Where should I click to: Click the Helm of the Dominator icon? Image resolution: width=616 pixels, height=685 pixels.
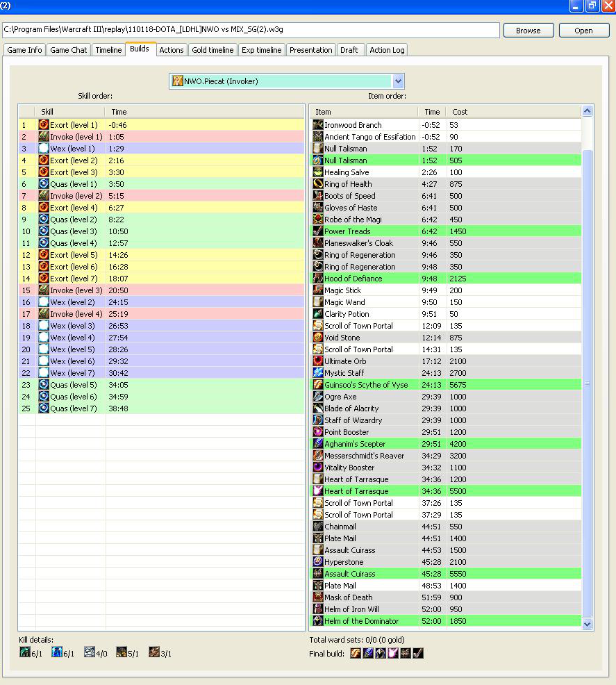(317, 621)
